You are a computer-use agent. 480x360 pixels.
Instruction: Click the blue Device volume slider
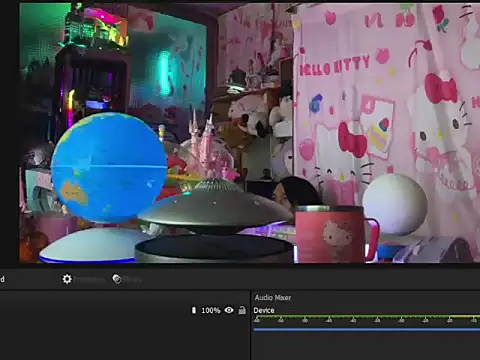coord(367,330)
